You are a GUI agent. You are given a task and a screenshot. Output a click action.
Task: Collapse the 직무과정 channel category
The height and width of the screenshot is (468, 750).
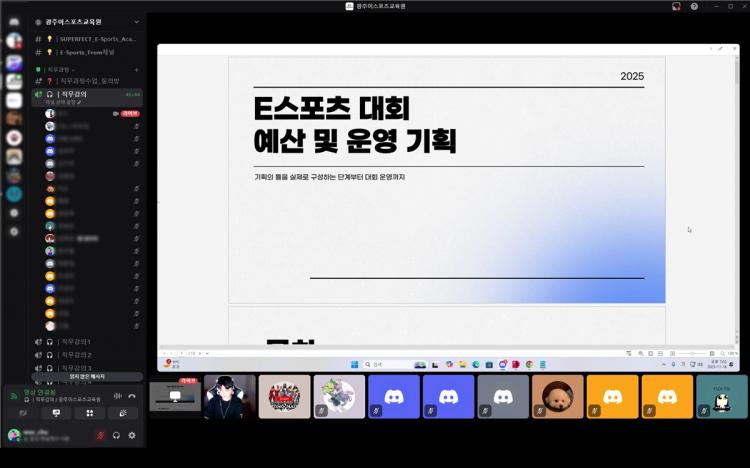(60, 69)
